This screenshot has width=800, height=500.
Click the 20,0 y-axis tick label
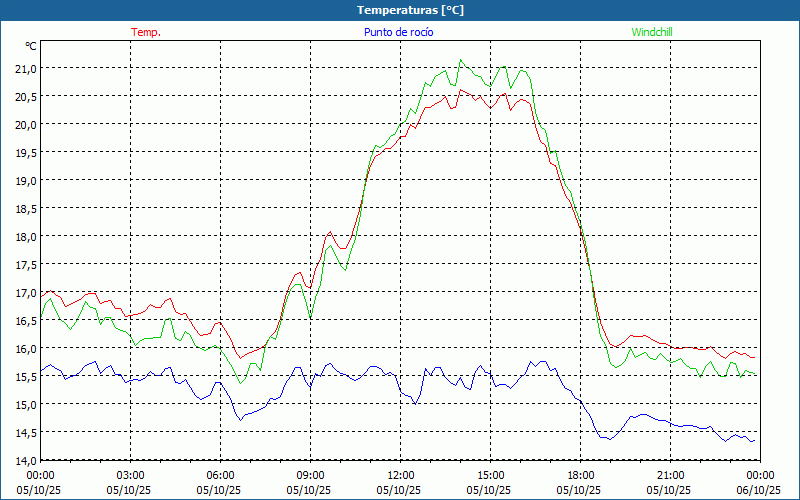[x=24, y=124]
